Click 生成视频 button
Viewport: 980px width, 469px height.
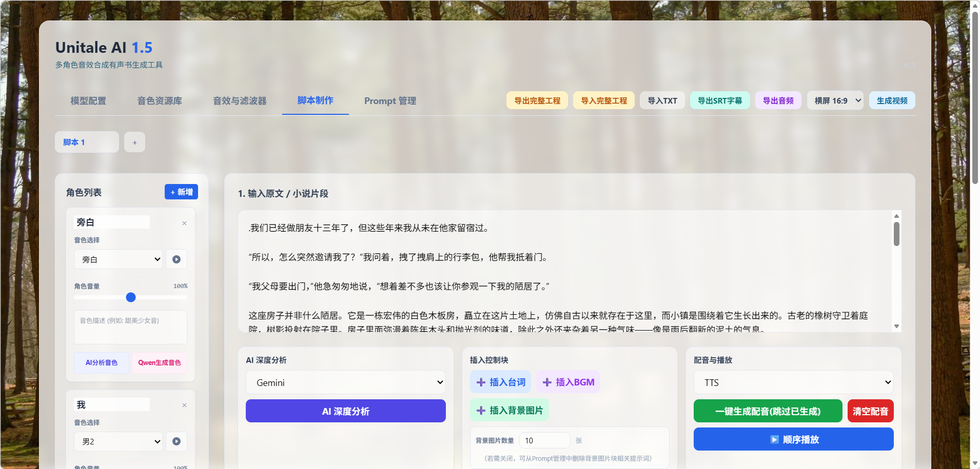[x=892, y=100]
